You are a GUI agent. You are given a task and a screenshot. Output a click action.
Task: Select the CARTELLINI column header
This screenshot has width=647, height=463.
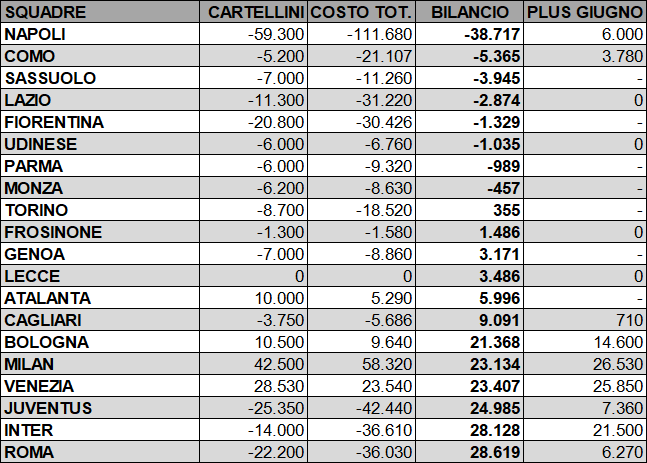(253, 12)
